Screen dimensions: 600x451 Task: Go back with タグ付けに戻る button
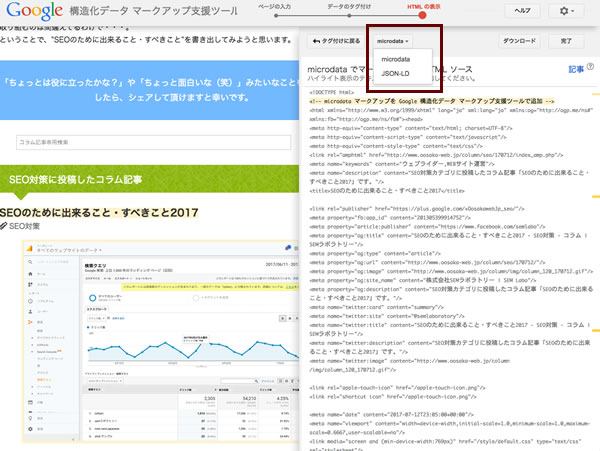(x=336, y=41)
